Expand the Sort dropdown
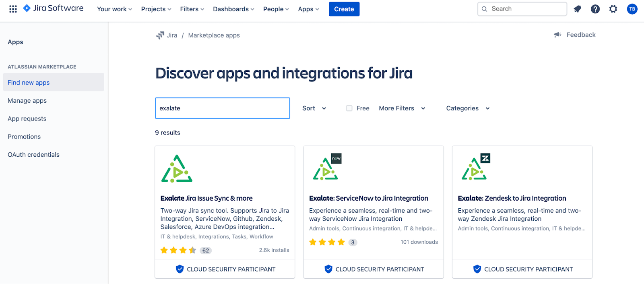644x284 pixels. [314, 108]
